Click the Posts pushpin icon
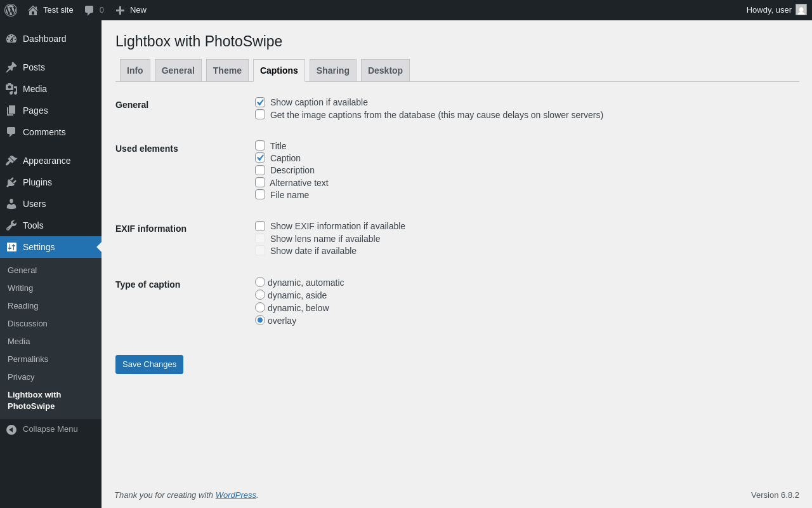 point(11,67)
